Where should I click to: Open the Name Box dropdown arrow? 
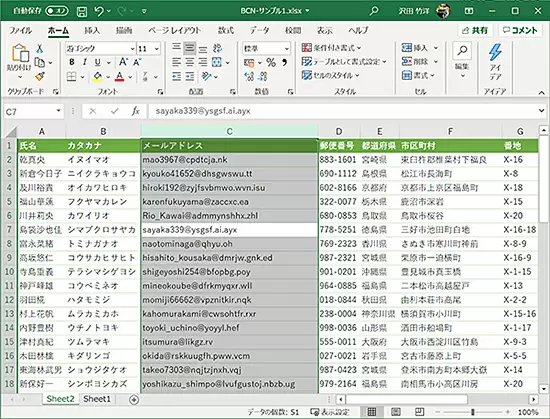58,111
